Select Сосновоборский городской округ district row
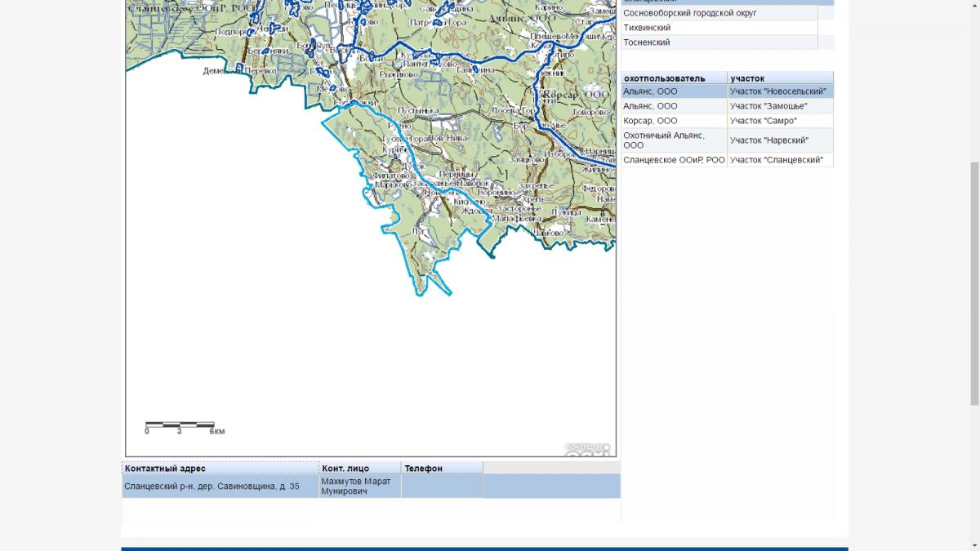980x551 pixels. (x=719, y=13)
